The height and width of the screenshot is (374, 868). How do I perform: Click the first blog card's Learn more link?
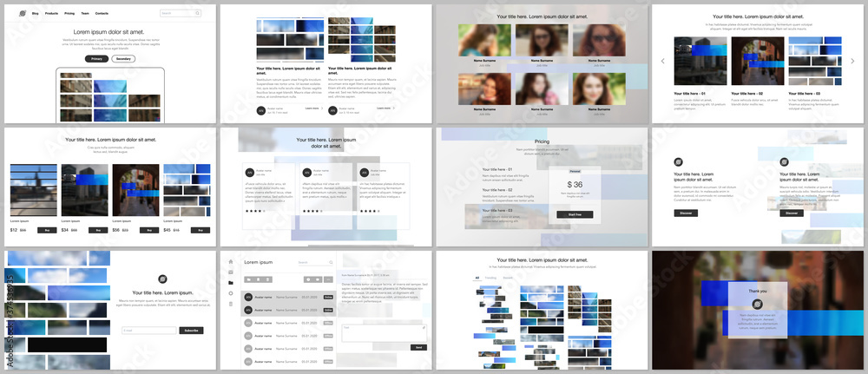314,108
